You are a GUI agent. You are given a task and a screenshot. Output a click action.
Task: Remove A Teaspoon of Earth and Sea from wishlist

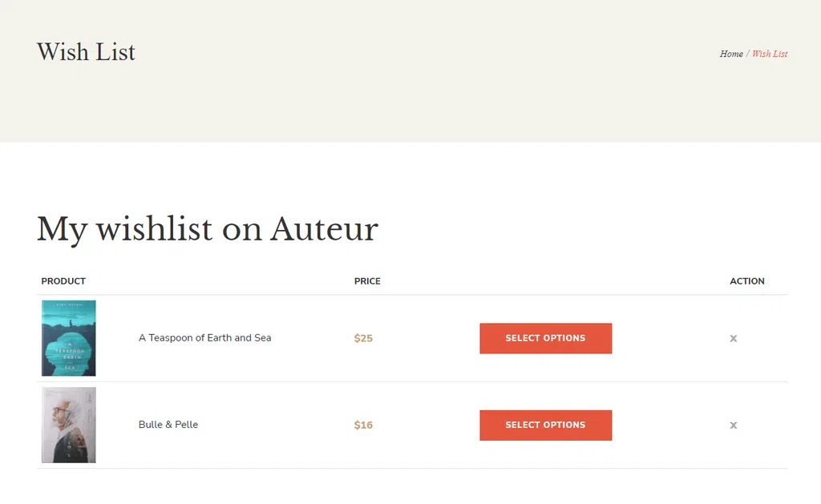[733, 339]
